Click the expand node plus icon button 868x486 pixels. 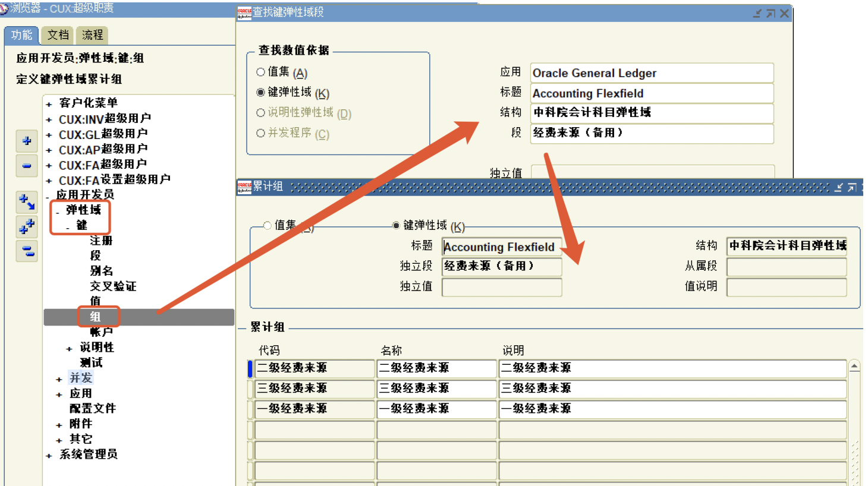coord(27,141)
